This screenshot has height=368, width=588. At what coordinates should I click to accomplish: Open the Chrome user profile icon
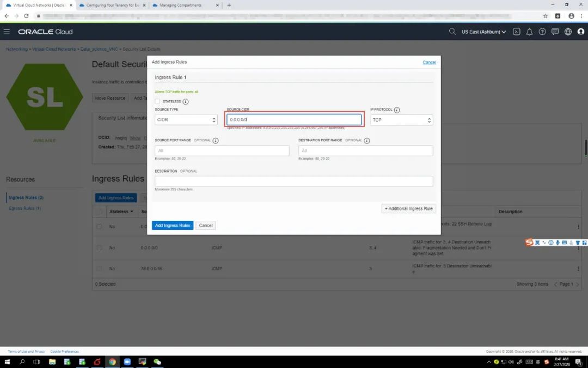pos(571,16)
